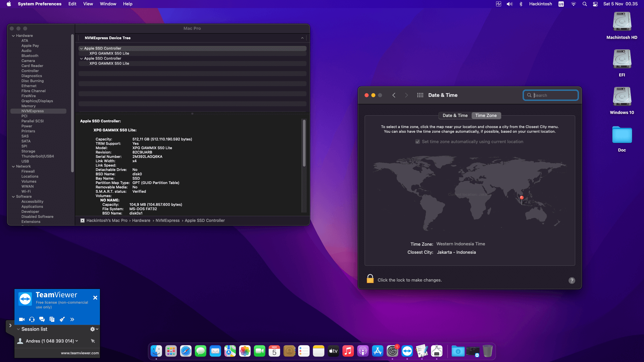Viewport: 644px width, 362px height.
Task: Open the Window menu
Action: (108, 4)
